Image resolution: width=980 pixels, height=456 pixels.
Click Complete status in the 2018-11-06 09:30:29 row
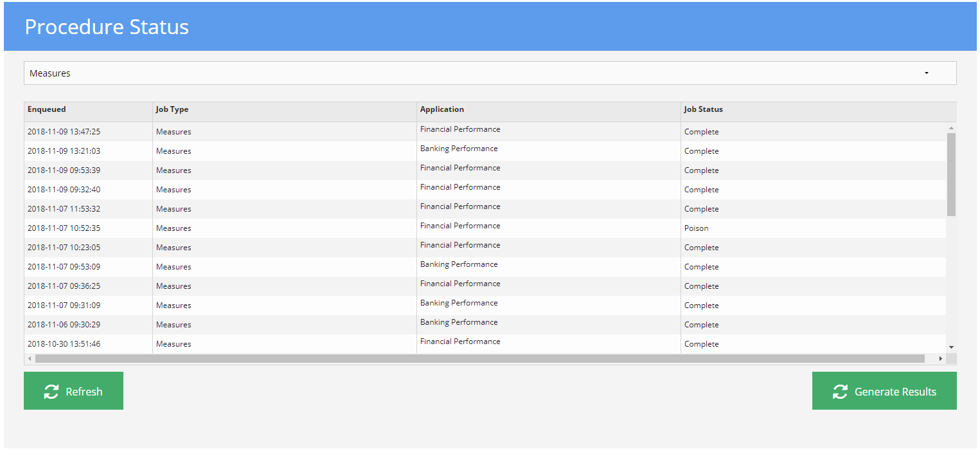[702, 325]
